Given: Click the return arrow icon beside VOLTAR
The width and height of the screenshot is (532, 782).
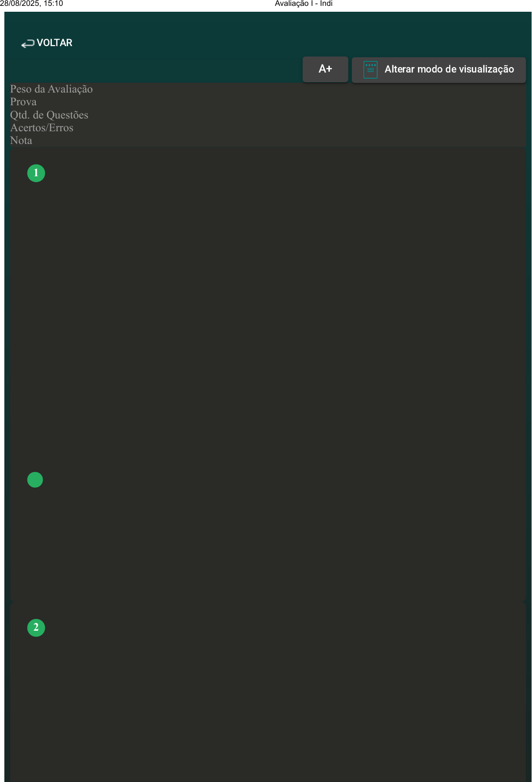Looking at the screenshot, I should point(27,44).
